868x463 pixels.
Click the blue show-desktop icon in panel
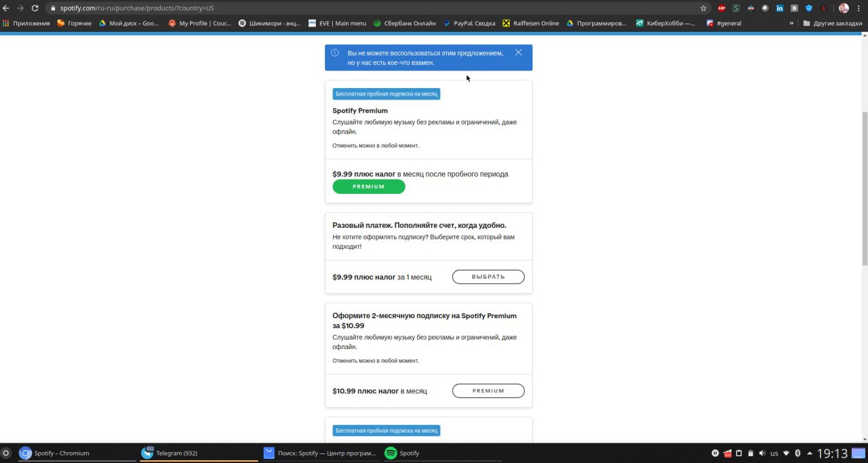(x=860, y=453)
